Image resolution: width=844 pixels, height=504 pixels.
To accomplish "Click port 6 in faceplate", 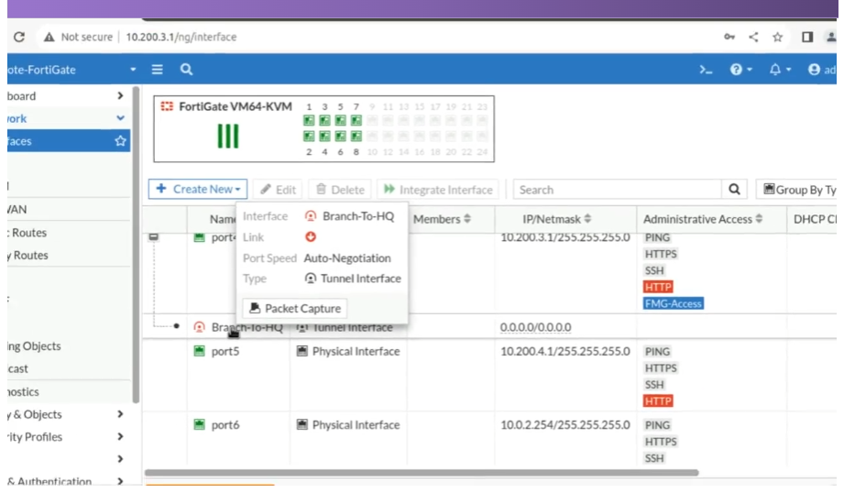I will (x=340, y=137).
